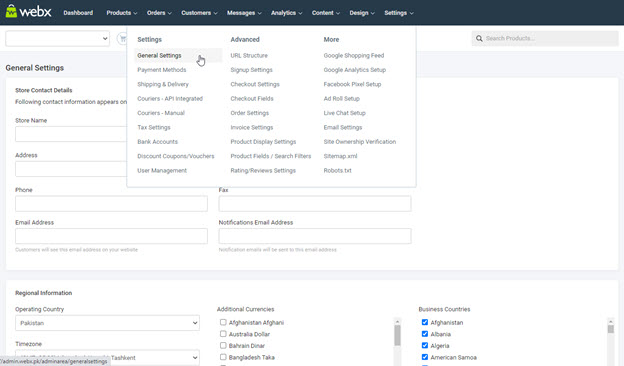624x366 pixels.
Task: Open the Products menu
Action: coord(121,13)
